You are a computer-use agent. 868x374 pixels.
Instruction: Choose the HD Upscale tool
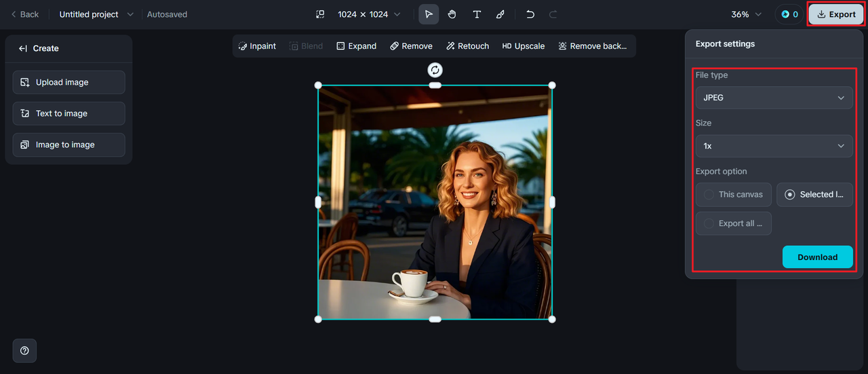(x=524, y=46)
